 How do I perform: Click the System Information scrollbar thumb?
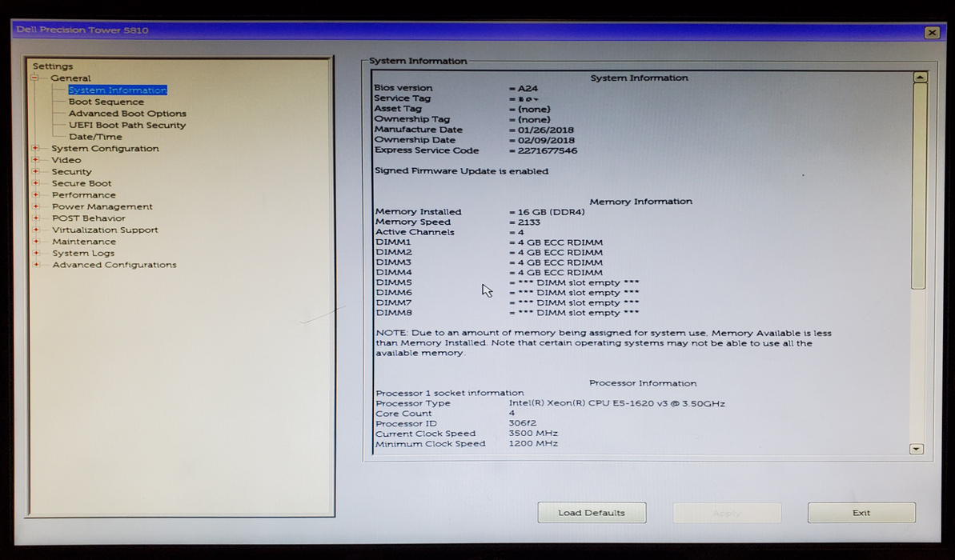[x=919, y=186]
